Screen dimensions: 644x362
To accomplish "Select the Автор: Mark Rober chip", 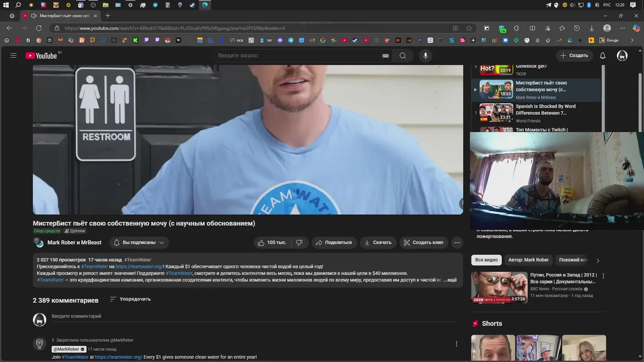I will pyautogui.click(x=528, y=260).
